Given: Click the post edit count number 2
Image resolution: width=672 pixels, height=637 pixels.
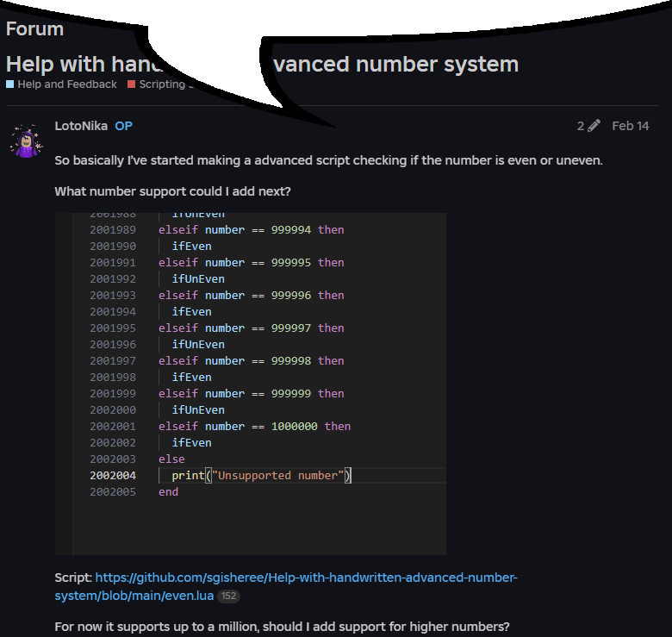Looking at the screenshot, I should 581,126.
